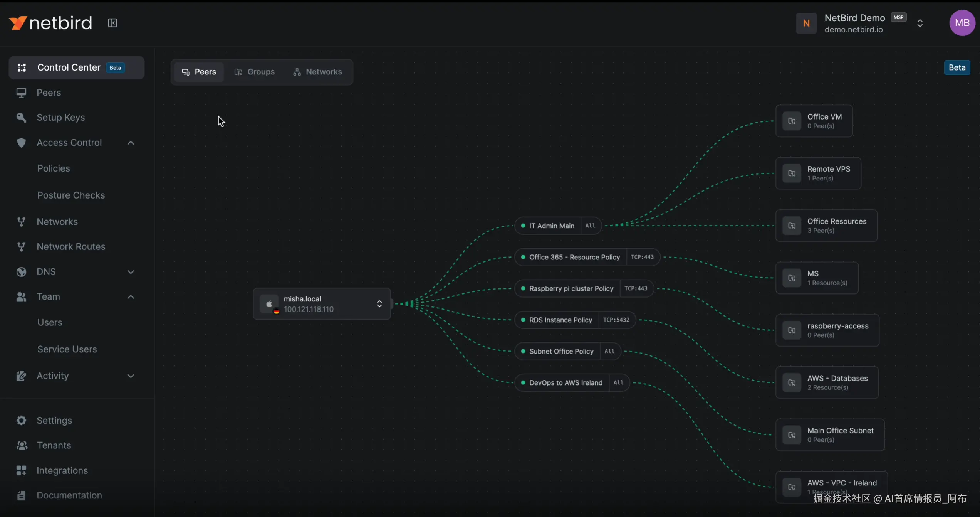Viewport: 980px width, 517px height.
Task: Open the misha.local peer selector dropdown
Action: (x=379, y=304)
